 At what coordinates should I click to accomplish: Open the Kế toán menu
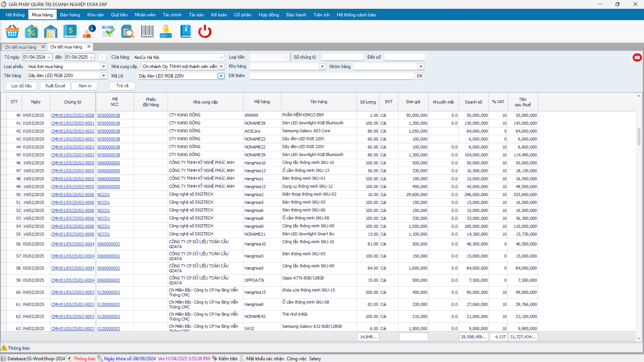coord(219,15)
